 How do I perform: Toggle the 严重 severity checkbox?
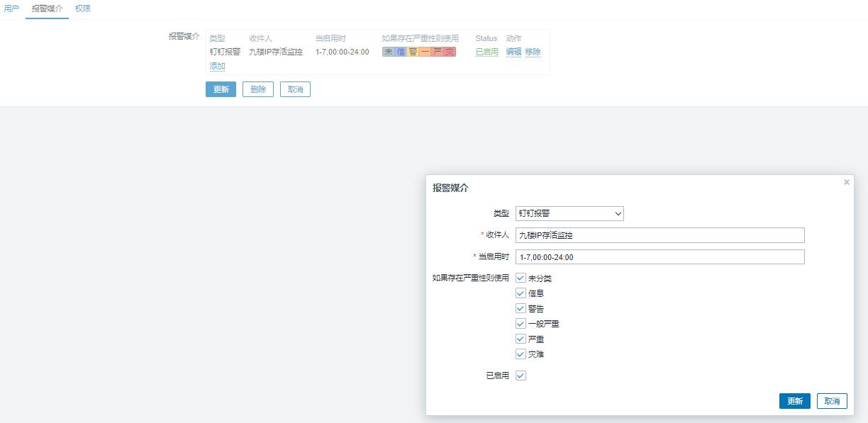521,339
